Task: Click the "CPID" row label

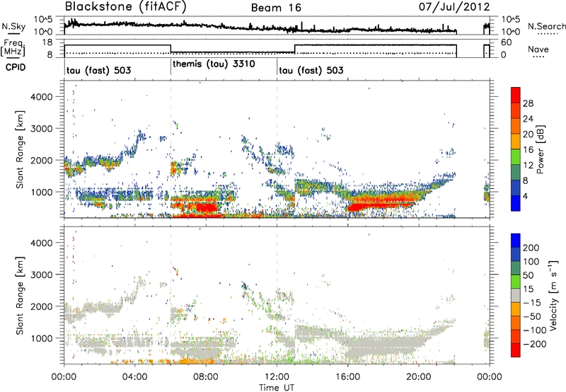Action: pos(16,67)
